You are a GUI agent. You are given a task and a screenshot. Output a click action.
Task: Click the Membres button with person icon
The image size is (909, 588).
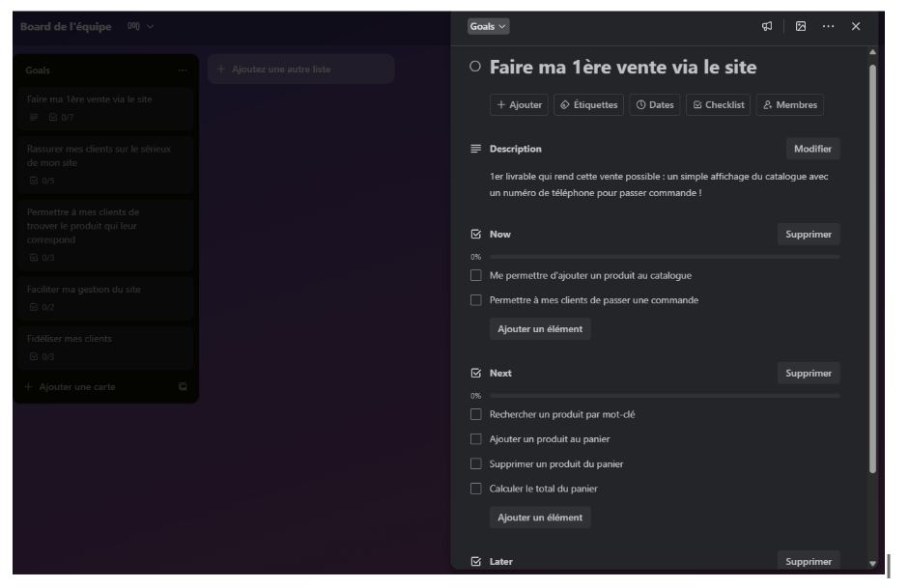pyautogui.click(x=789, y=105)
